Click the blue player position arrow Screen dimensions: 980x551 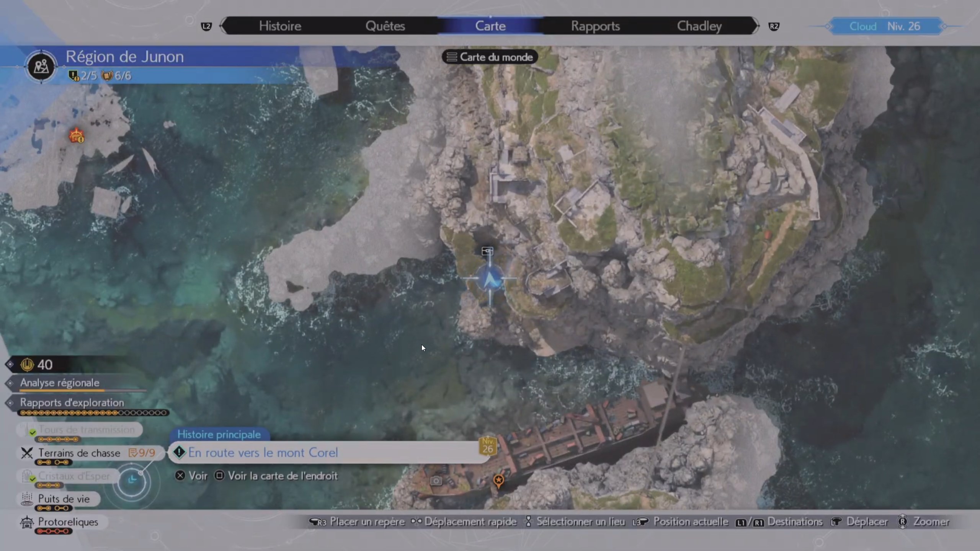pyautogui.click(x=490, y=279)
